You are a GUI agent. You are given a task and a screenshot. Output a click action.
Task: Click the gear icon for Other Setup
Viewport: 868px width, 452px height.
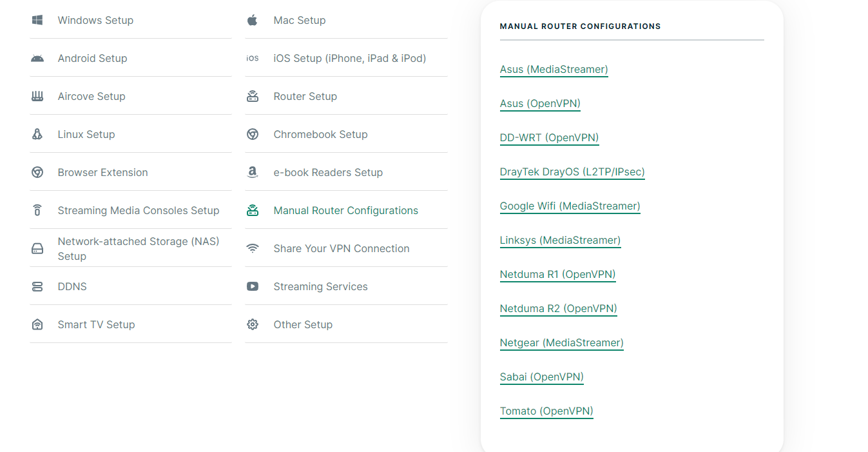tap(253, 324)
